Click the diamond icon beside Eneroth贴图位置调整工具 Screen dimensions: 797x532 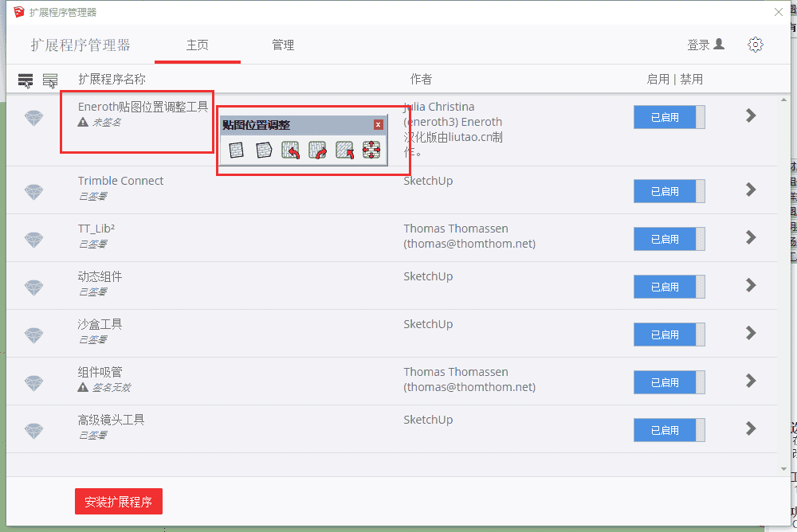pos(34,118)
